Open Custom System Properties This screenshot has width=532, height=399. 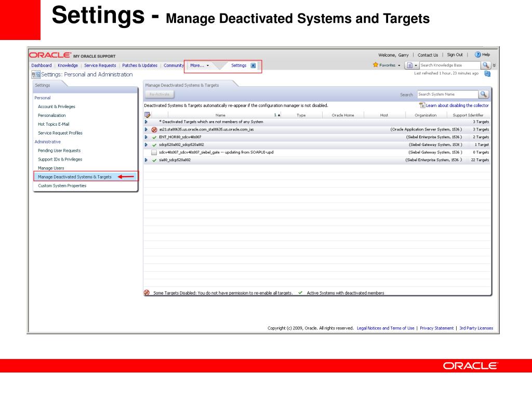62,186
